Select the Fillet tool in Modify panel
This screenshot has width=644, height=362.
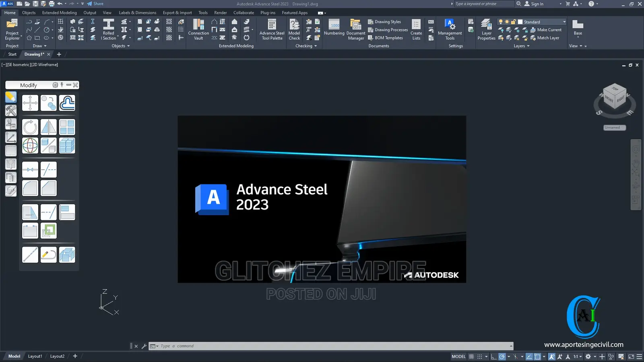pyautogui.click(x=30, y=188)
